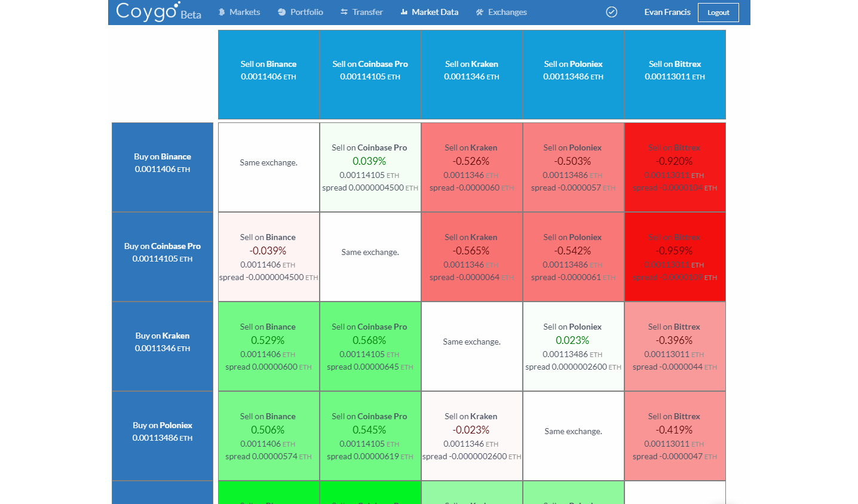Select the Sell on Coinbase Pro column header
This screenshot has width=858, height=504.
(370, 75)
